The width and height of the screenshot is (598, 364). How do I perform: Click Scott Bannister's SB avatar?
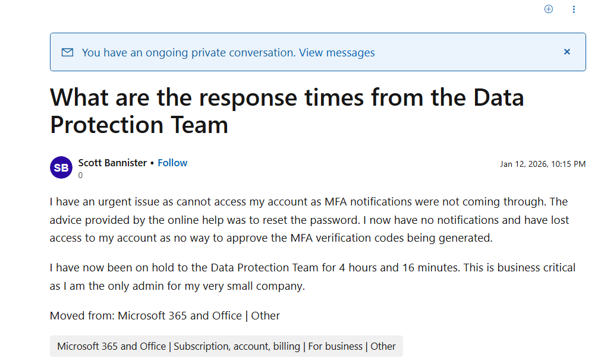coord(61,167)
